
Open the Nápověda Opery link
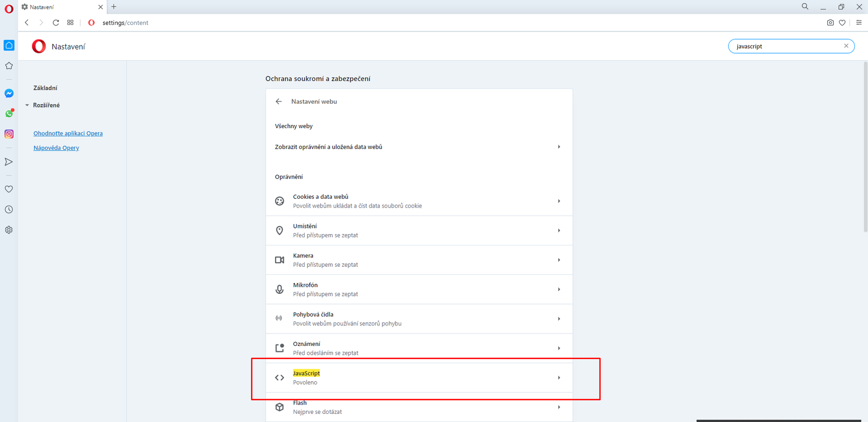point(56,148)
